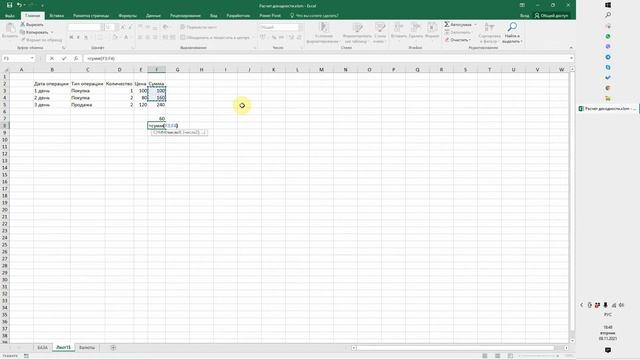This screenshot has height=360, width=640.
Task: Click the Insert Function fx icon
Action: tap(76, 58)
